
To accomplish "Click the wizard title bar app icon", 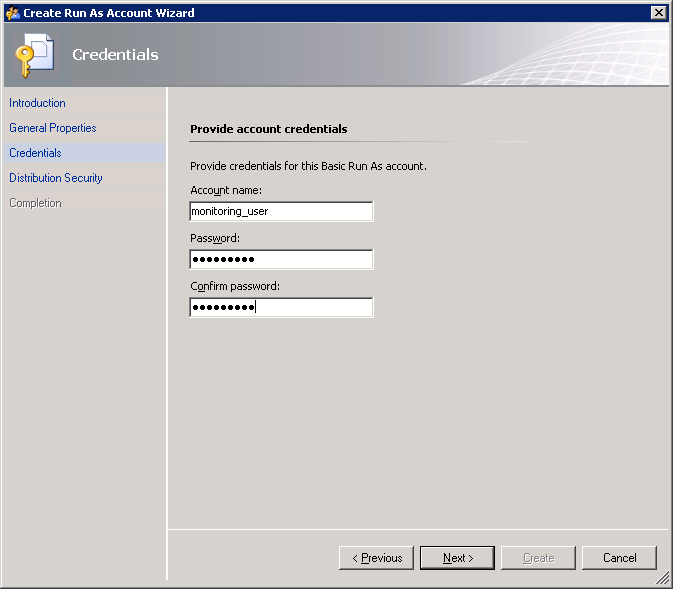I will (x=13, y=13).
